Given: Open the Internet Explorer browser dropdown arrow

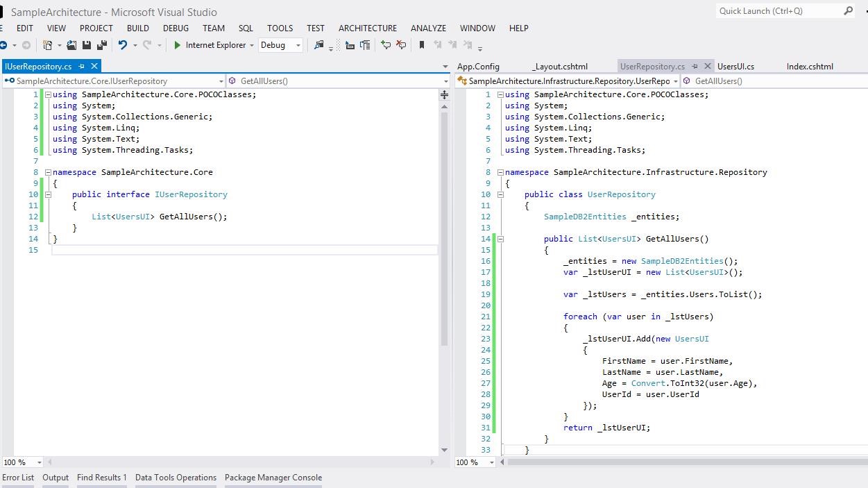Looking at the screenshot, I should [x=251, y=46].
